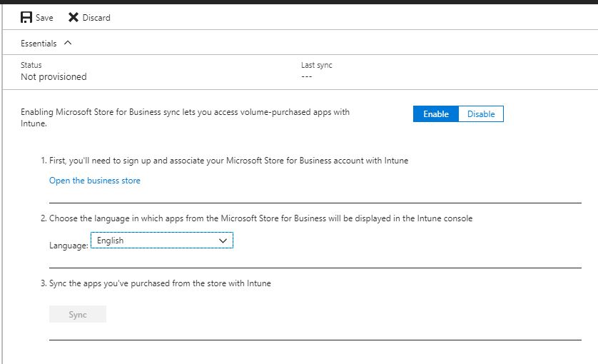Image resolution: width=598 pixels, height=364 pixels.
Task: Click the 'Enabling Microsoft Store for Business' description
Action: coord(185,118)
